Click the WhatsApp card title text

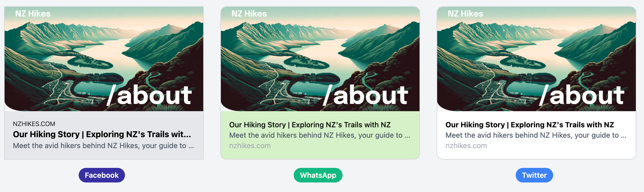(310, 125)
